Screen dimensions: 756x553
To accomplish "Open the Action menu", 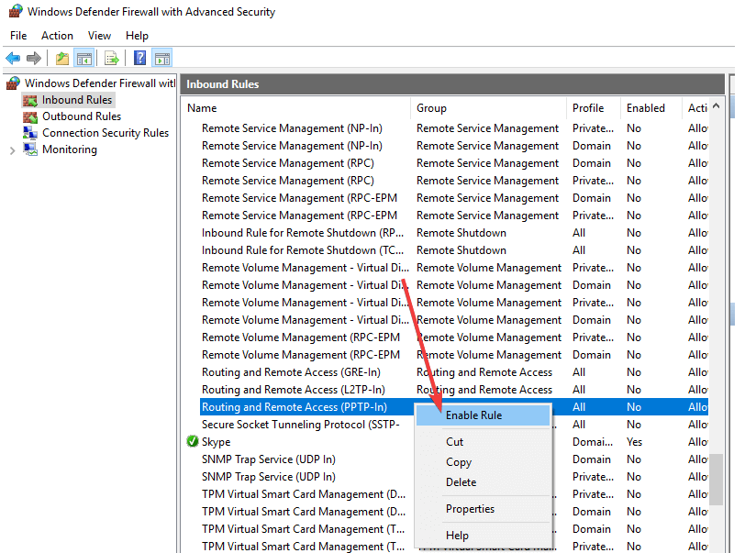I will pyautogui.click(x=57, y=36).
